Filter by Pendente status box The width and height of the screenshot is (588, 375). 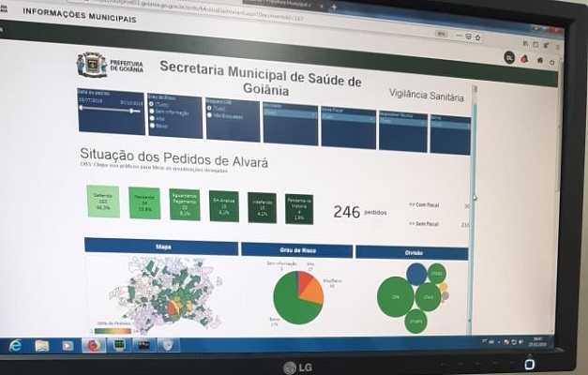coord(144,202)
